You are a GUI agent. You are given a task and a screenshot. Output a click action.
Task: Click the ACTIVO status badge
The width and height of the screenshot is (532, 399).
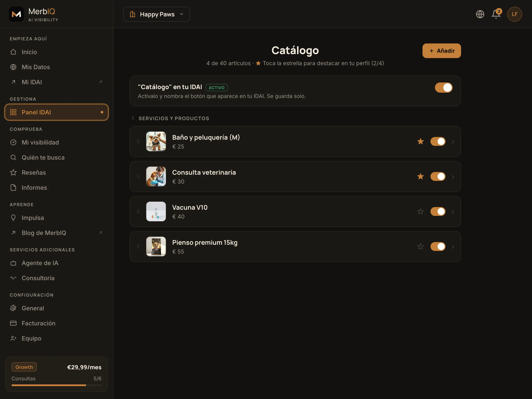[x=216, y=88]
